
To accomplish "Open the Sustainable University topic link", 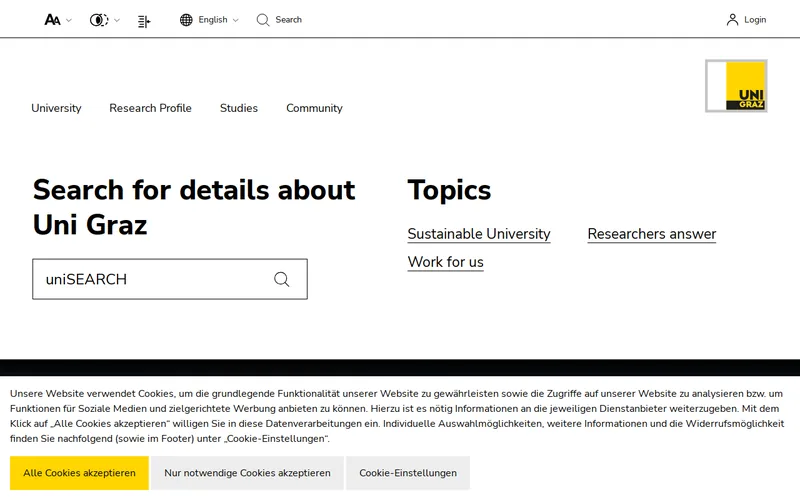I will click(479, 234).
